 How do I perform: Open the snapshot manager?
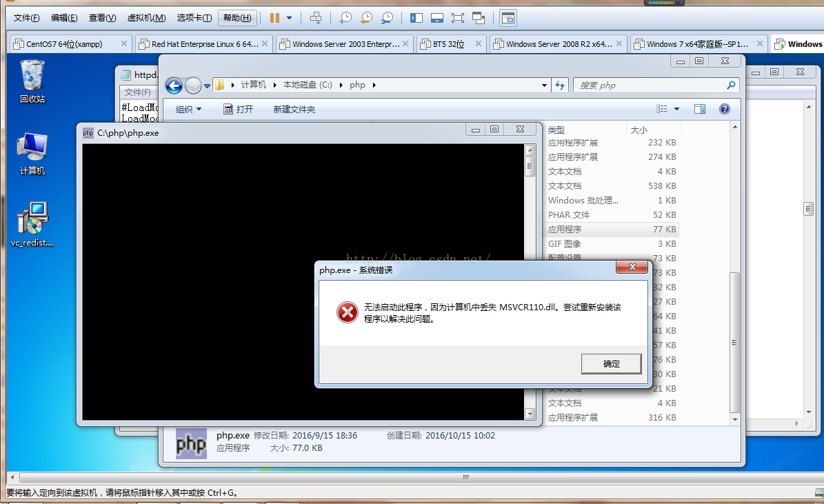pyautogui.click(x=387, y=18)
